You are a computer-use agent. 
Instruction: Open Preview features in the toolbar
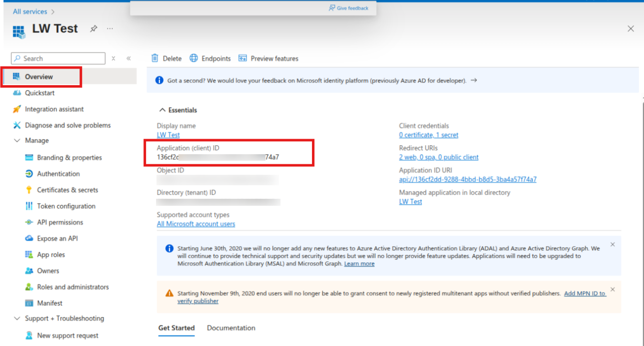point(268,59)
